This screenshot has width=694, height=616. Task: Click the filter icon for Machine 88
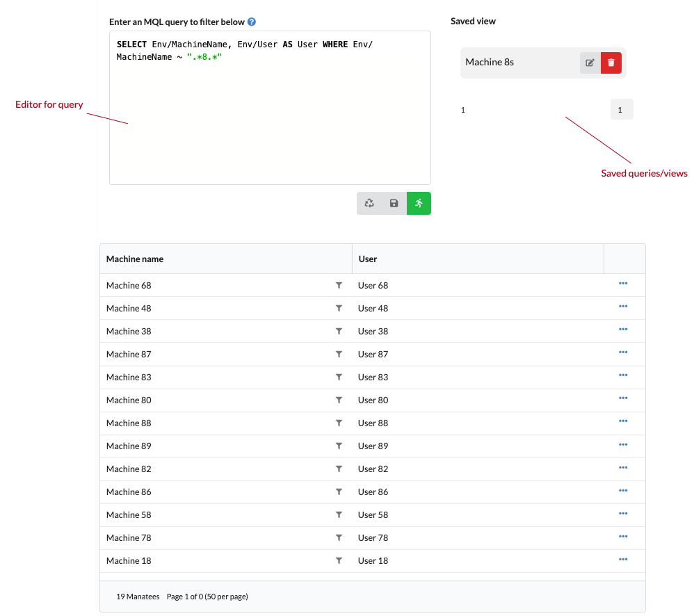[x=339, y=423]
